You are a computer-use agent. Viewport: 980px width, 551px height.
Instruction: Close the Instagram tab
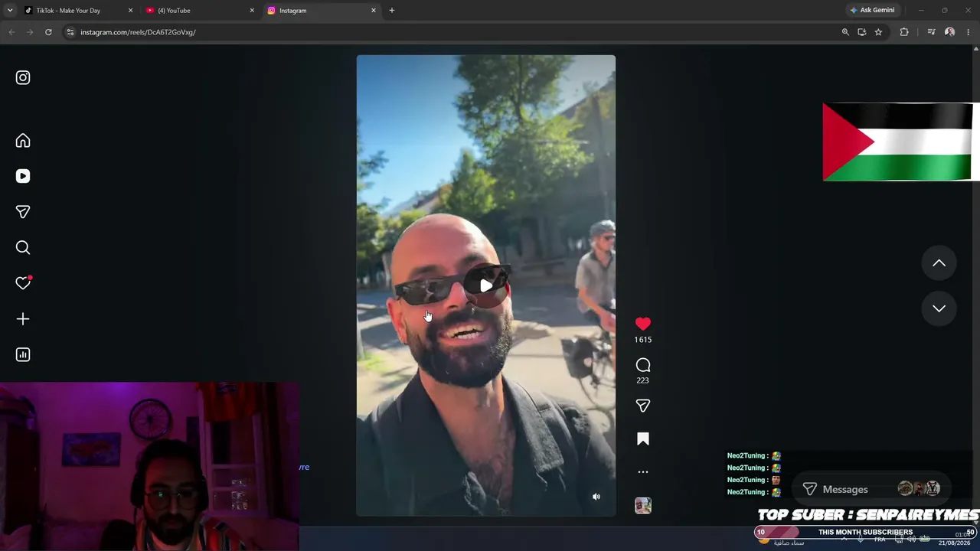[374, 11]
